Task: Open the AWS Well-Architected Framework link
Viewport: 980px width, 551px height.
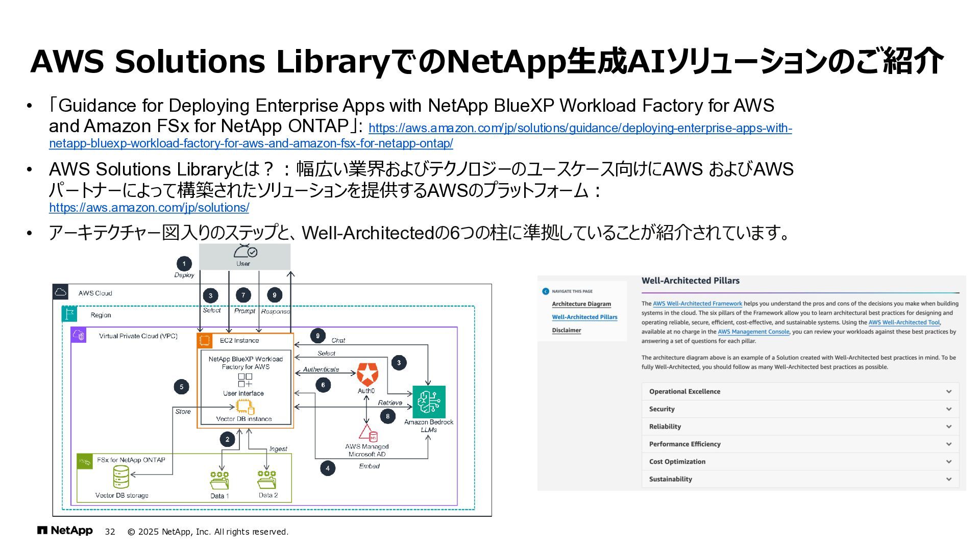Action: pyautogui.click(x=697, y=304)
